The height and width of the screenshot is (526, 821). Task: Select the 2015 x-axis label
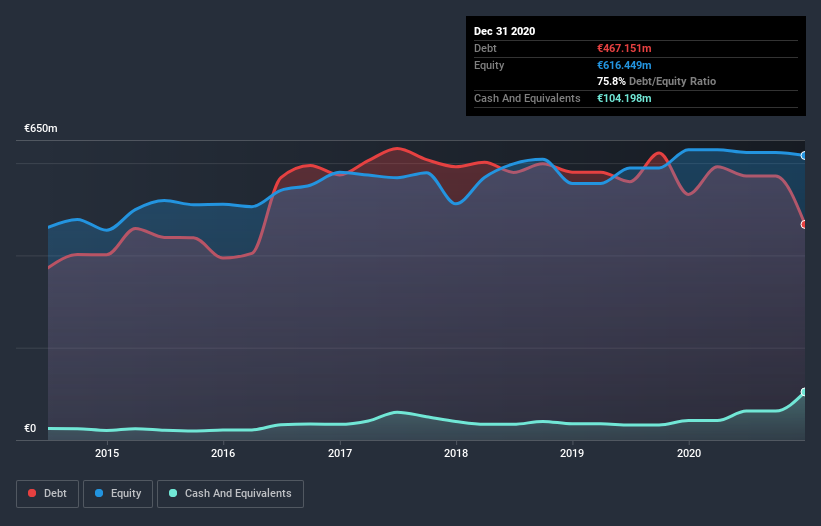[107, 453]
